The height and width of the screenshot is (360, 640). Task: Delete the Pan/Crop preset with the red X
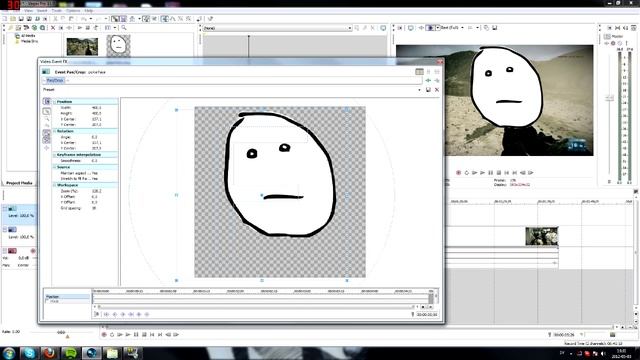437,90
